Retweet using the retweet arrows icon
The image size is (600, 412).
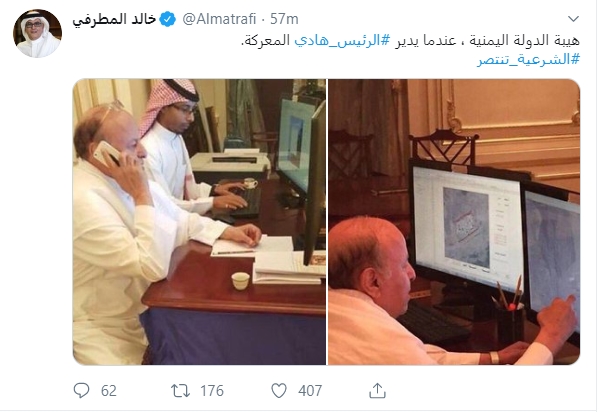click(180, 391)
